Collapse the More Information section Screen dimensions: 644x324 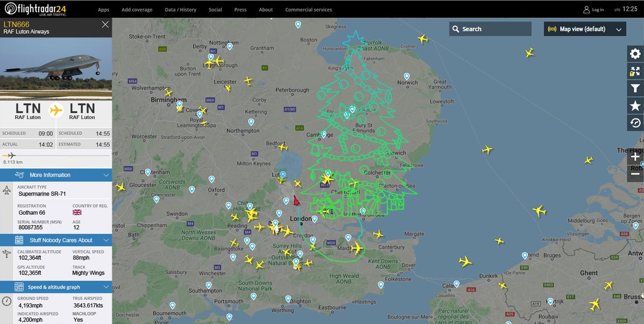pos(56,175)
